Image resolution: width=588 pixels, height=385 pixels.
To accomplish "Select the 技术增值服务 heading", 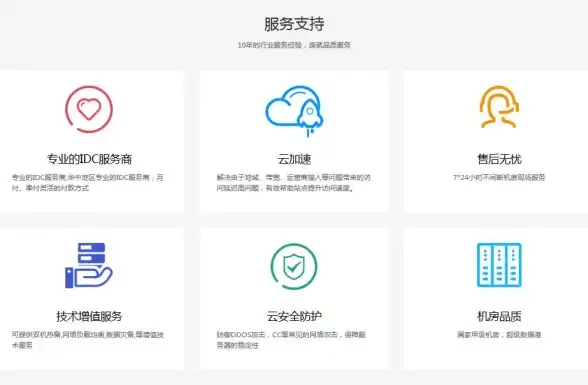I will [x=89, y=316].
